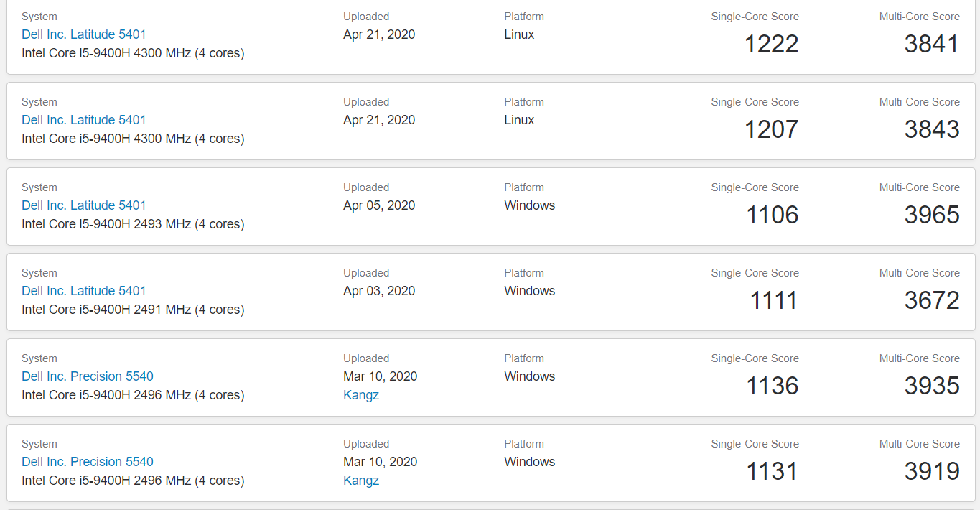980x510 pixels.
Task: Click the Apr 05, 2020 upload date
Action: pos(379,205)
